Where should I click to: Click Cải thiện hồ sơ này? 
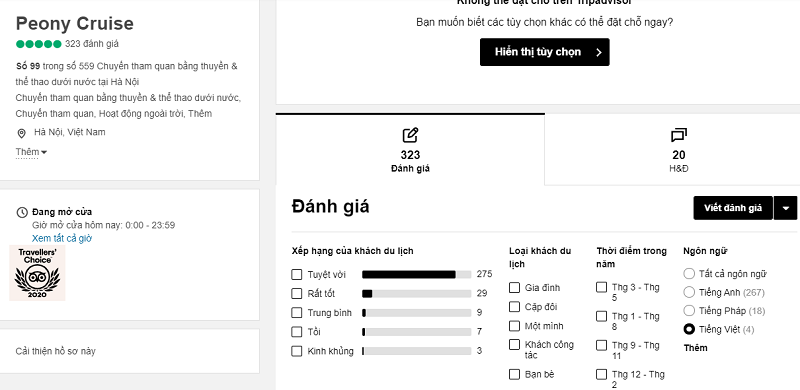click(56, 351)
